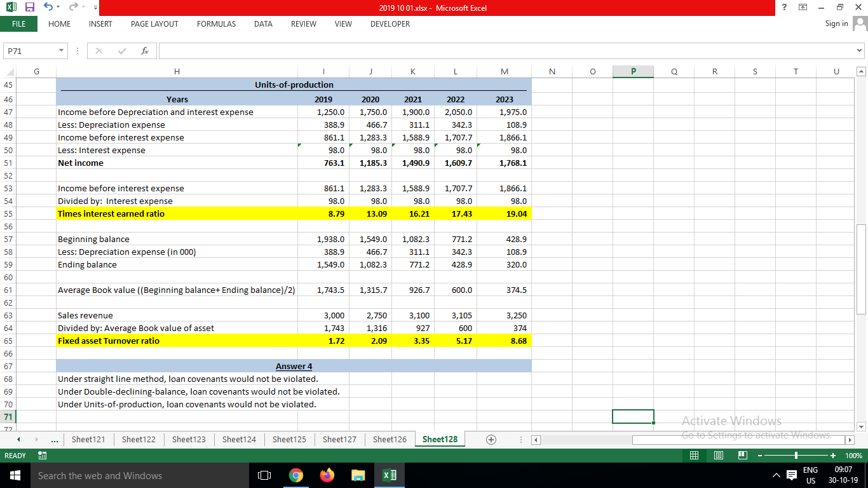The height and width of the screenshot is (488, 868).
Task: Switch to Page Layout view
Action: click(719, 456)
